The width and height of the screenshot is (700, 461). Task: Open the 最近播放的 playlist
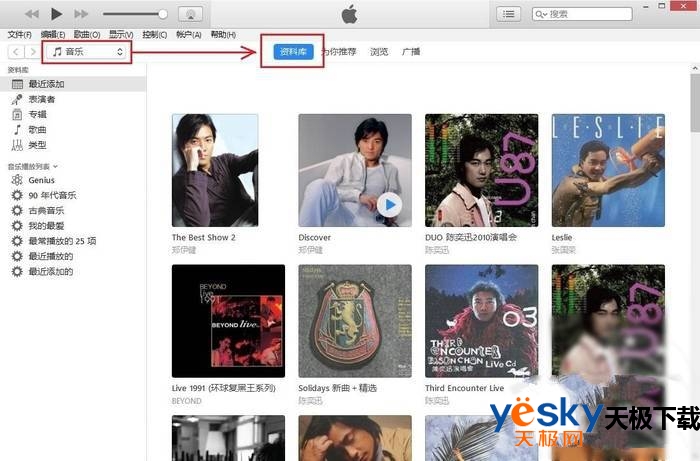[x=73, y=256]
